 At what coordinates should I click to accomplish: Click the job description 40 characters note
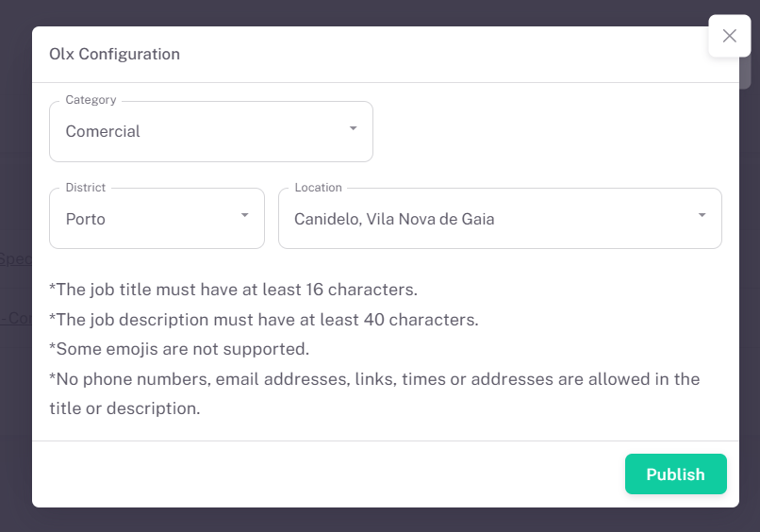pos(264,319)
